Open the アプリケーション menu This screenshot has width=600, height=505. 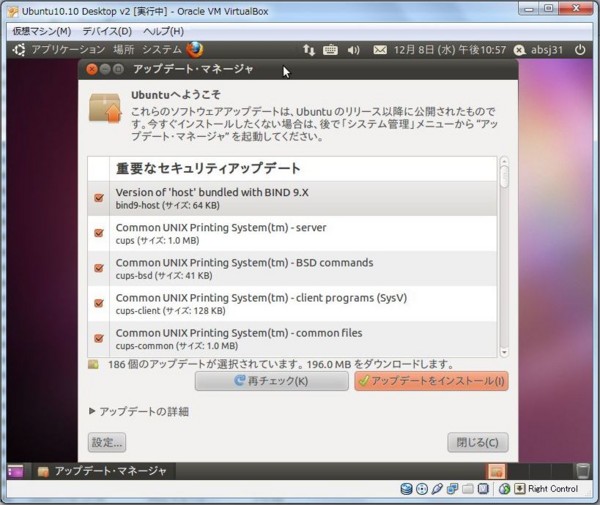click(68, 50)
